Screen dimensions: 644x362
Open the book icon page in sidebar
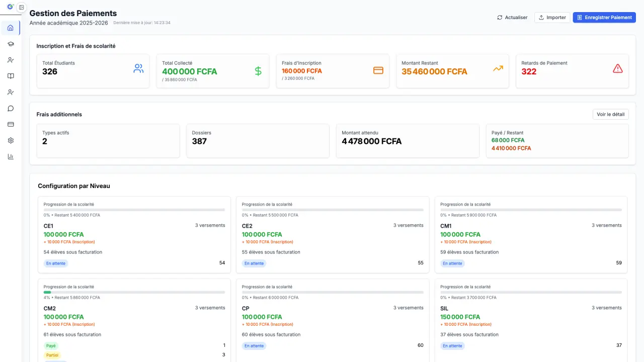click(x=11, y=76)
